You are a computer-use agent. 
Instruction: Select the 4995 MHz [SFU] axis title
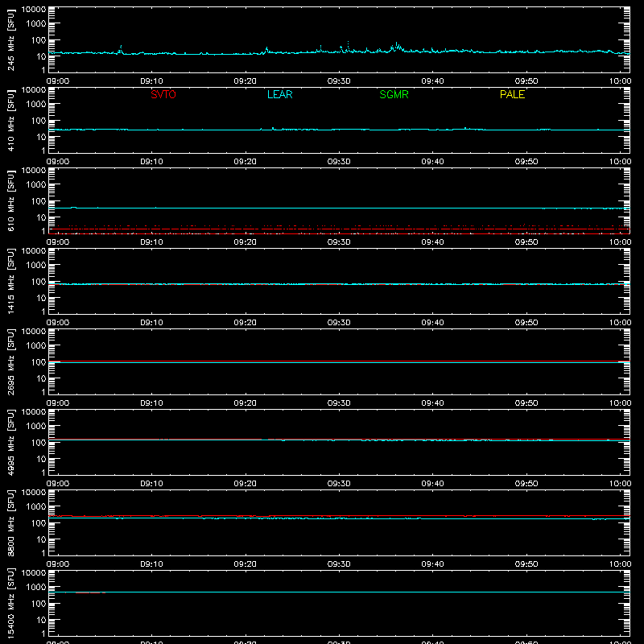11,442
